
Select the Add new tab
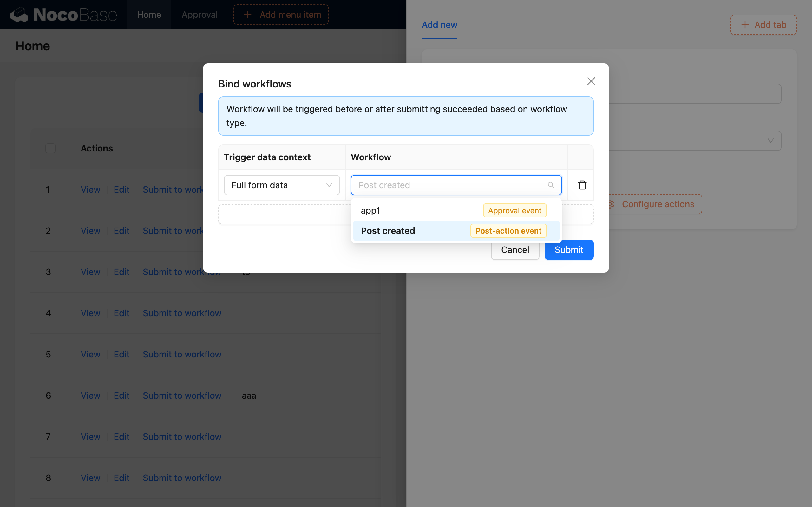click(x=439, y=24)
